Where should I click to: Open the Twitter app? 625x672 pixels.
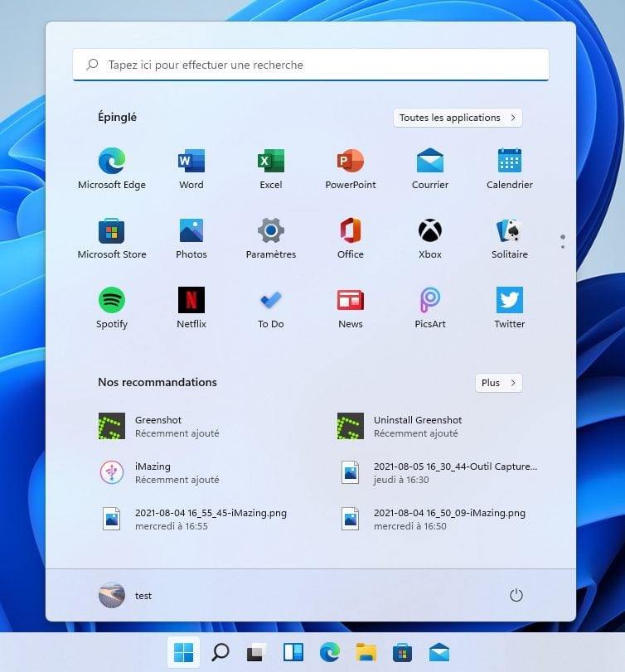(x=510, y=307)
